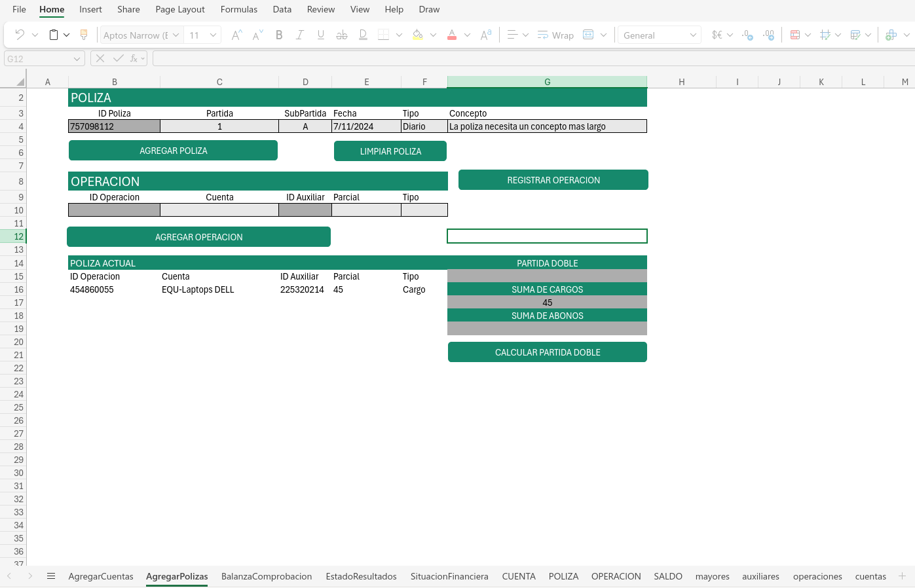Select column G header
915x588 pixels.
(x=547, y=82)
